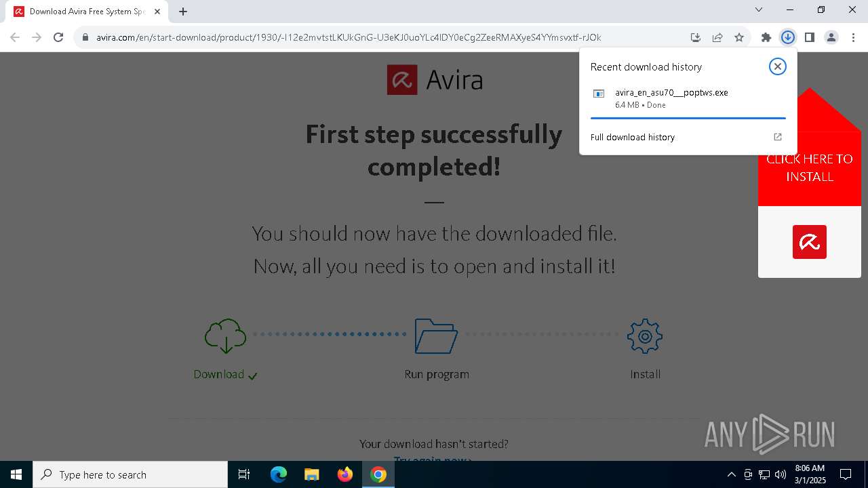This screenshot has width=868, height=488.
Task: Click the site lock icon in address bar
Action: [x=85, y=37]
